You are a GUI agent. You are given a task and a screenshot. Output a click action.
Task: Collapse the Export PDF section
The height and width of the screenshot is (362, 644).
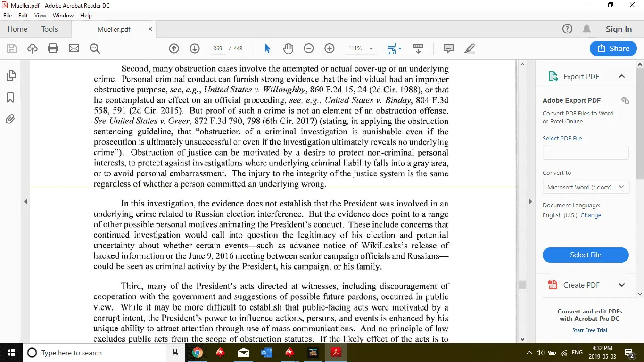click(x=621, y=76)
